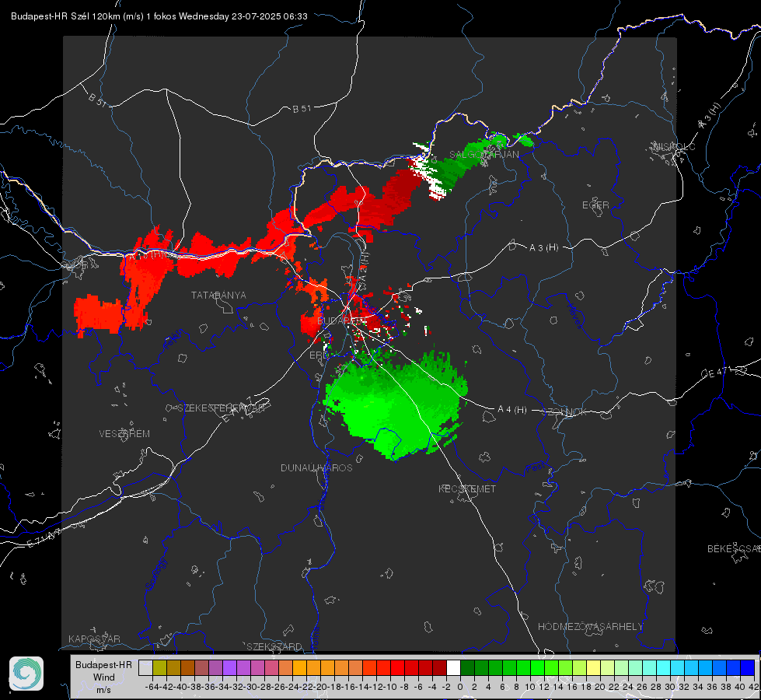This screenshot has height=700, width=761.
Task: Click the MISKOLC city label
Action: (x=674, y=146)
